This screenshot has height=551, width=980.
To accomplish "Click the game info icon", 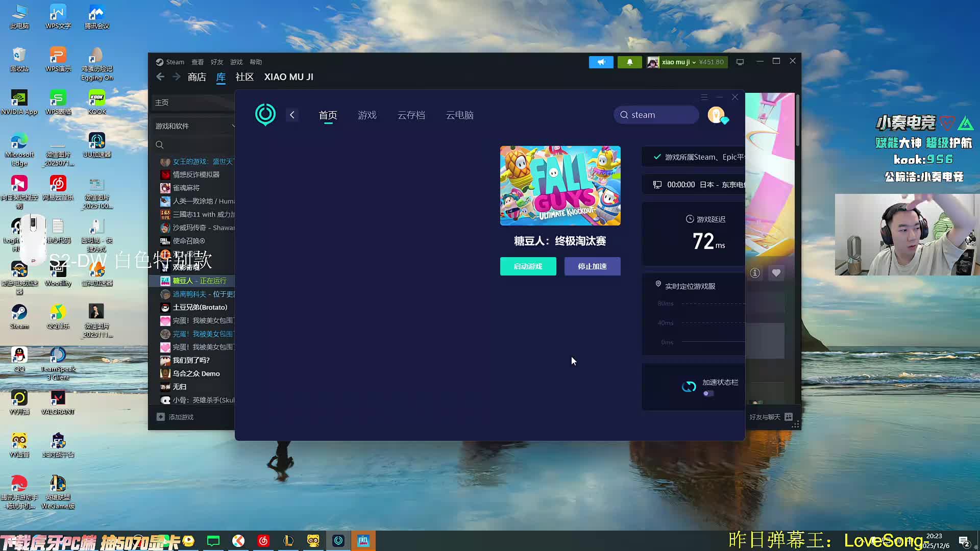I will tap(755, 273).
